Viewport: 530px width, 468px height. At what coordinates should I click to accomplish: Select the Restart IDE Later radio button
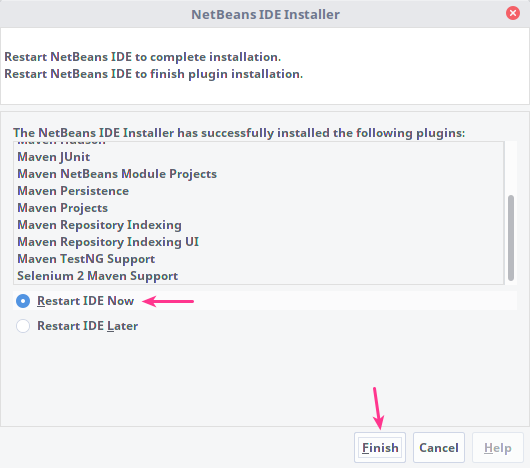[23, 326]
